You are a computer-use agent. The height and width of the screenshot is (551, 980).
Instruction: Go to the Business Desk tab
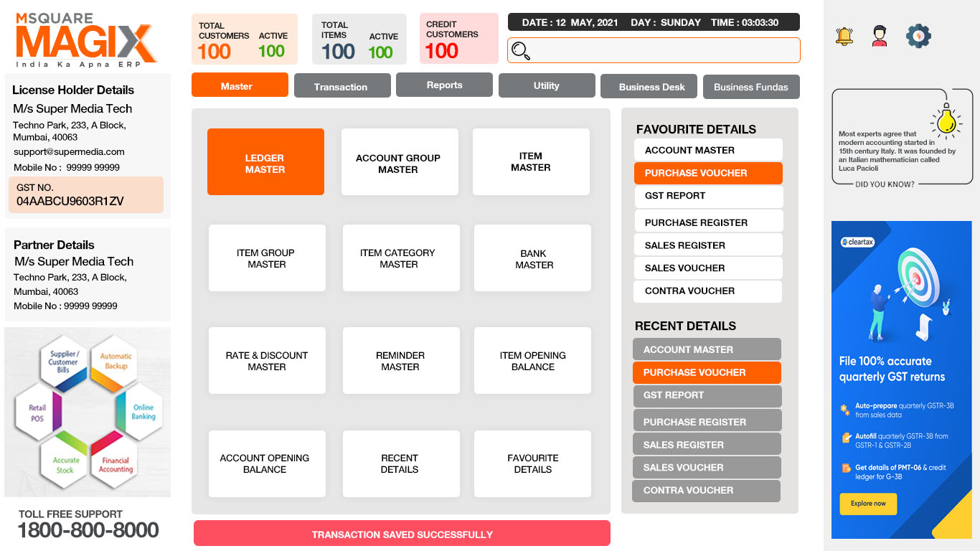click(x=649, y=86)
